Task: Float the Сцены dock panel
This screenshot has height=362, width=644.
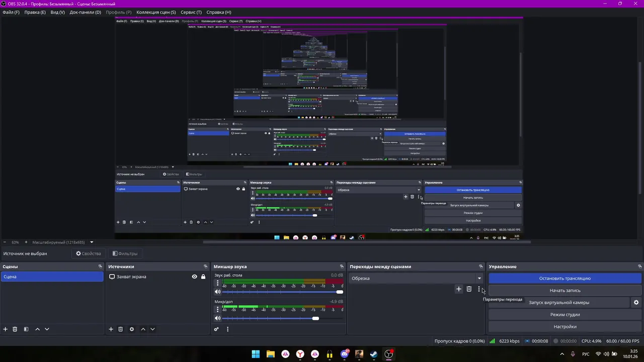Action: [100, 266]
